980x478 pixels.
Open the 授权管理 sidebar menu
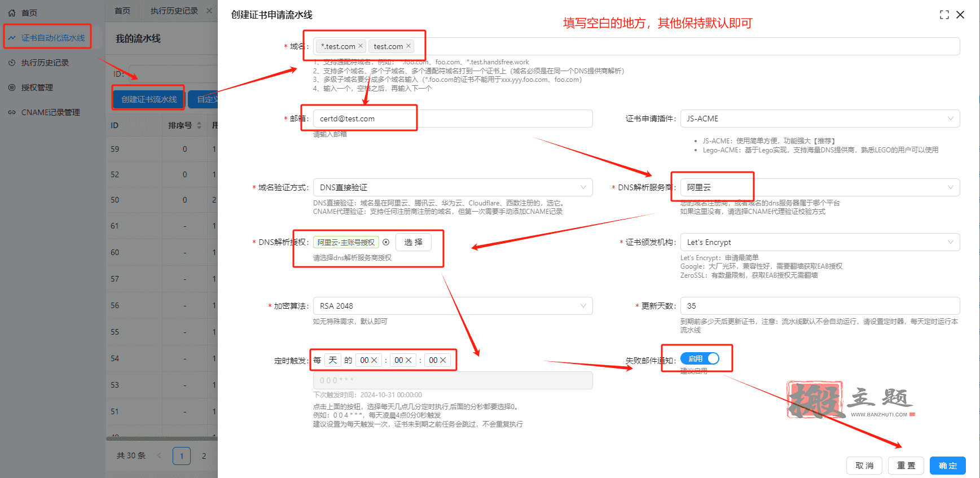point(37,87)
